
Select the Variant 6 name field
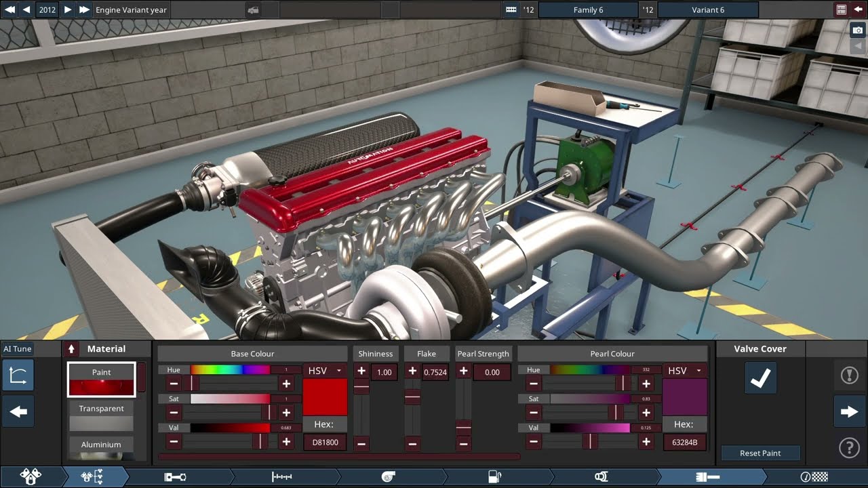pos(708,10)
